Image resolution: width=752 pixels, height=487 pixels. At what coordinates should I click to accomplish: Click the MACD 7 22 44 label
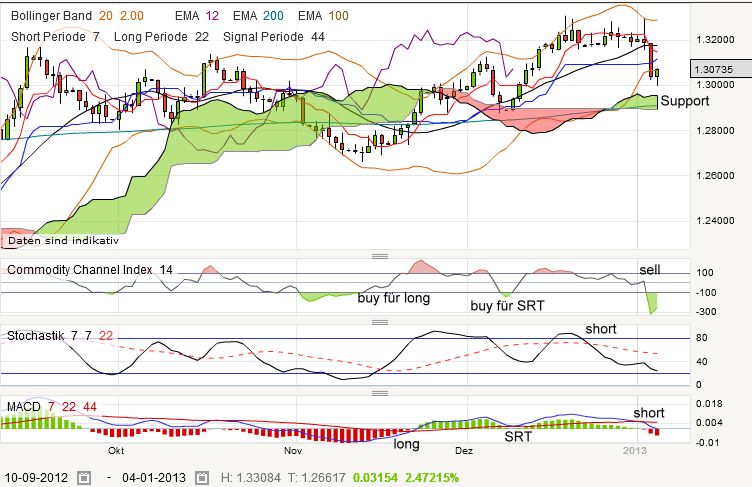(x=52, y=407)
